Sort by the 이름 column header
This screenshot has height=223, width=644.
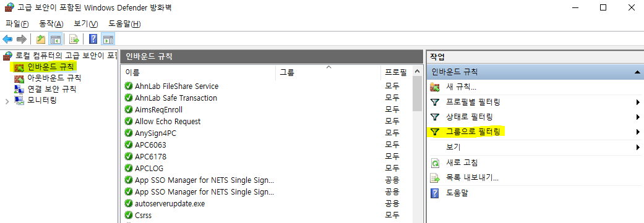tap(198, 72)
